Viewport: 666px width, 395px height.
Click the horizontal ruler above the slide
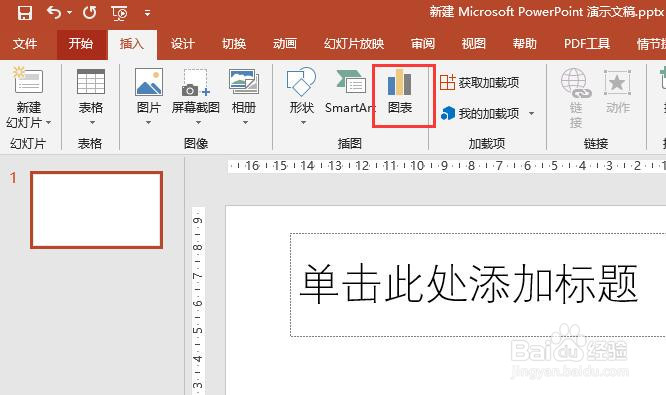(x=447, y=166)
